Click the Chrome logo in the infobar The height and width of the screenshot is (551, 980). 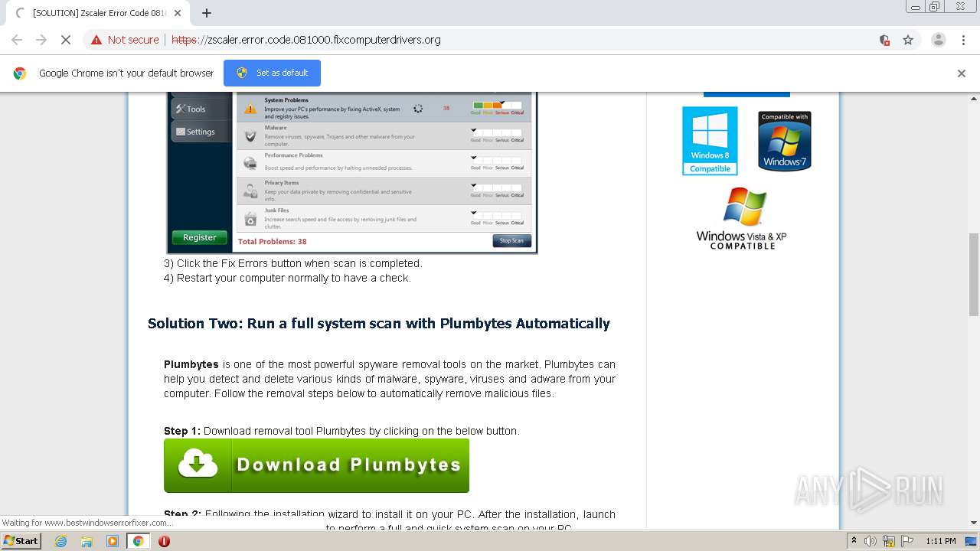20,73
